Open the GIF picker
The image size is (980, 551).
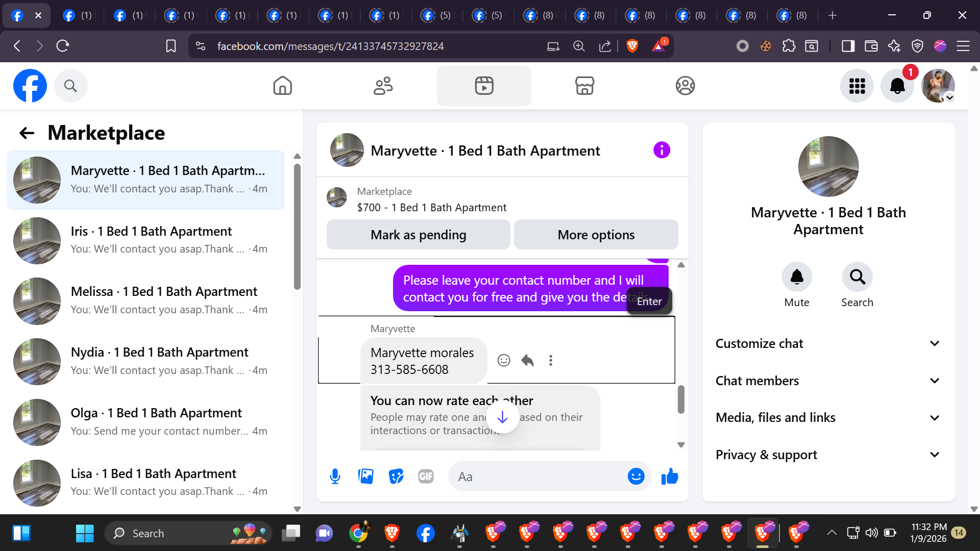[426, 477]
